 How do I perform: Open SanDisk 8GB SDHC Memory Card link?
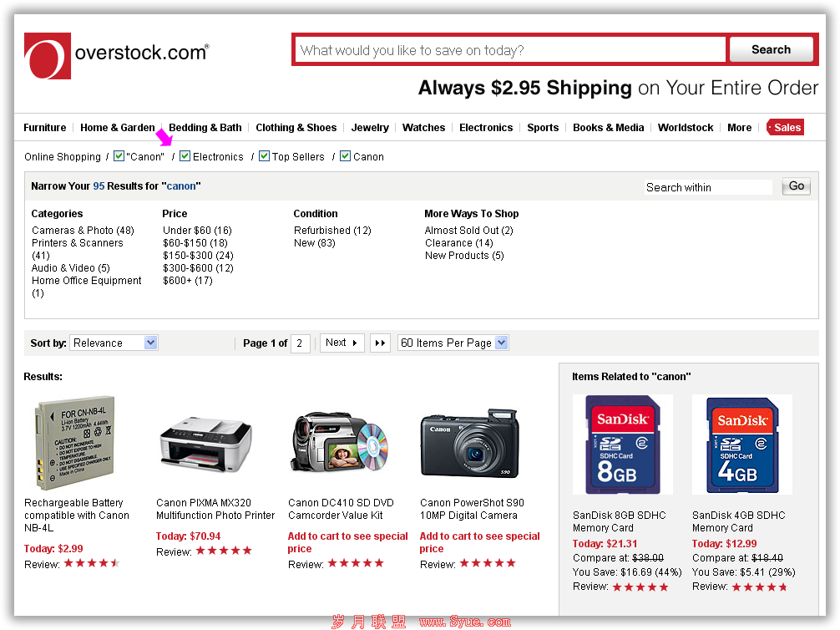(620, 521)
